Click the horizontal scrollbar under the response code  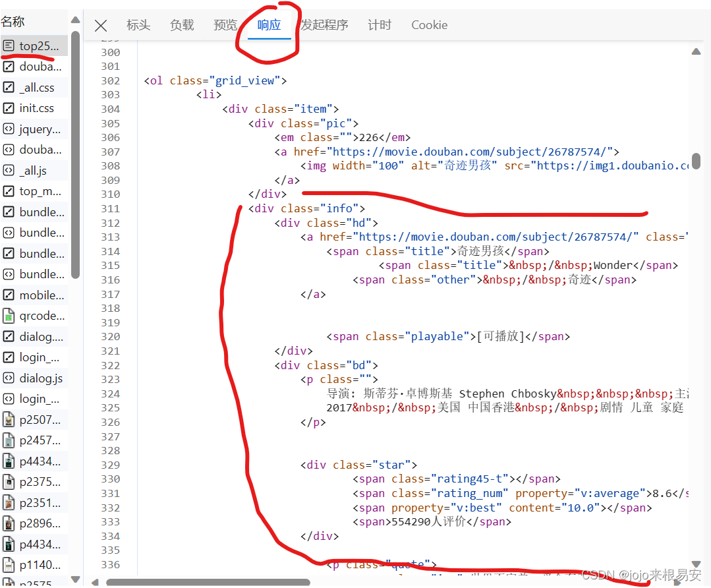(x=211, y=582)
